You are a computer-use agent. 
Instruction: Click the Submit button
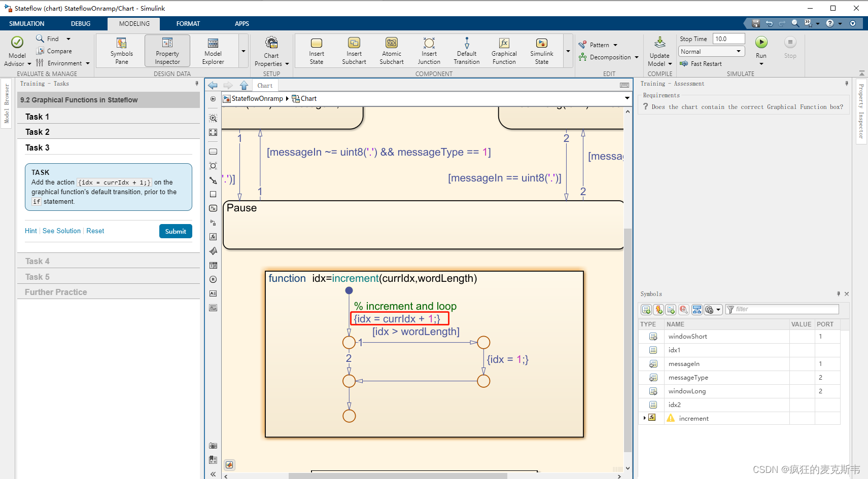click(x=176, y=231)
